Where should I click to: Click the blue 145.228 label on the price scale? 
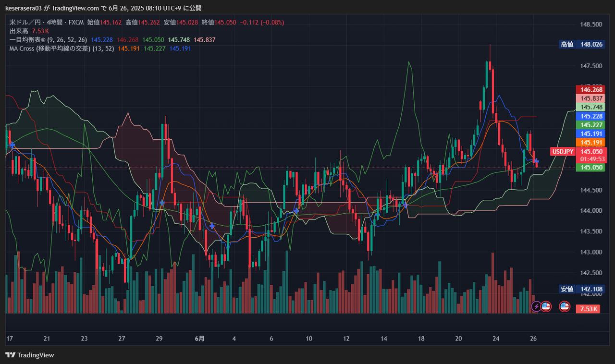click(590, 116)
